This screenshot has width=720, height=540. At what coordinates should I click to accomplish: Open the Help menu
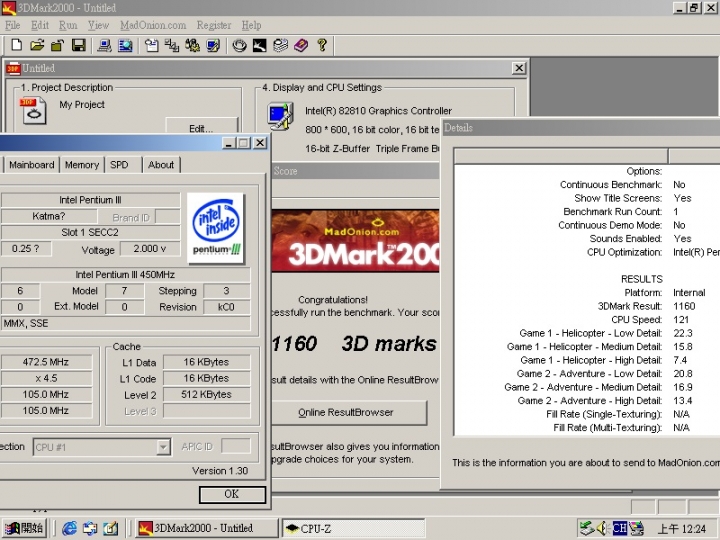(251, 25)
